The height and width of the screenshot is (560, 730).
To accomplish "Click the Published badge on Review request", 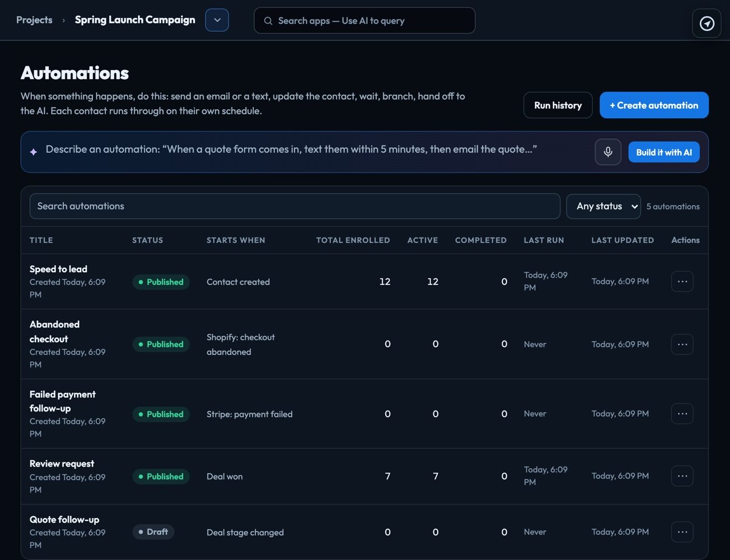I will (161, 477).
